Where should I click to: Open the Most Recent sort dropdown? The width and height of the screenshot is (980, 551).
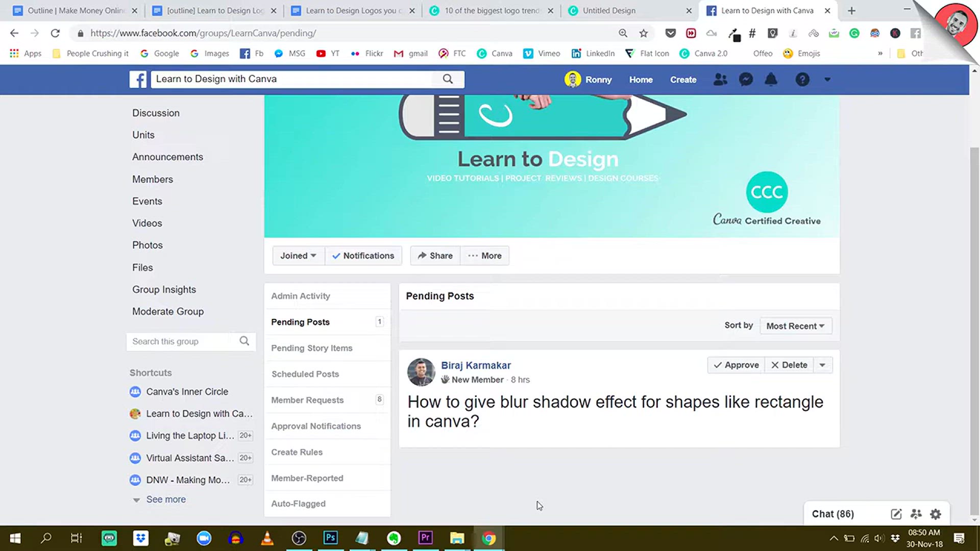[x=795, y=325]
